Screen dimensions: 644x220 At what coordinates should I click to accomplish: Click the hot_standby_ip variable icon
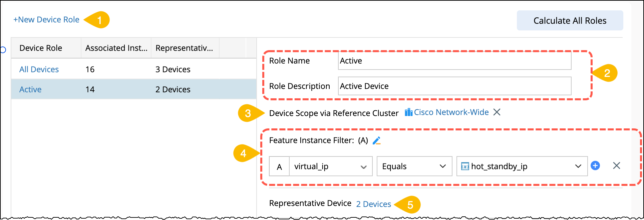pos(465,166)
